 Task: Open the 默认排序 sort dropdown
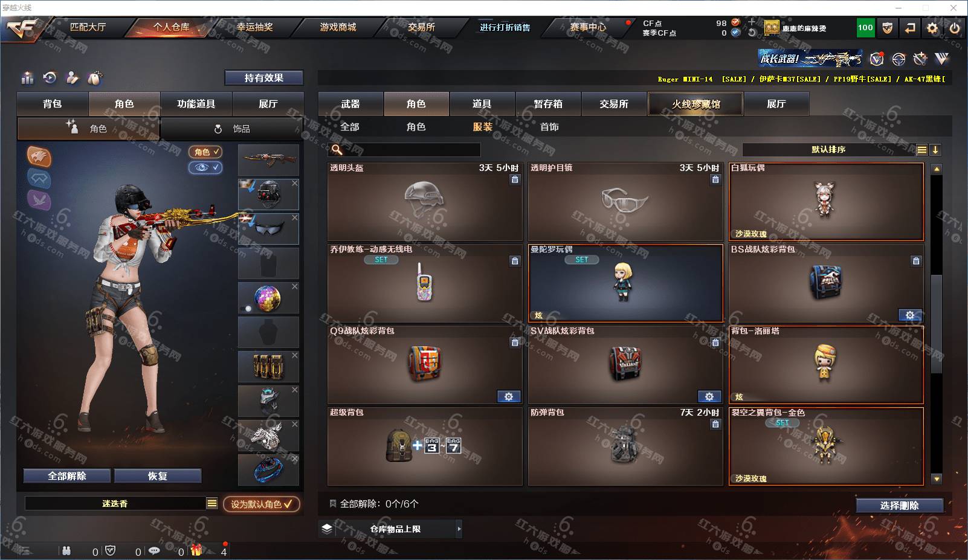pyautogui.click(x=828, y=149)
